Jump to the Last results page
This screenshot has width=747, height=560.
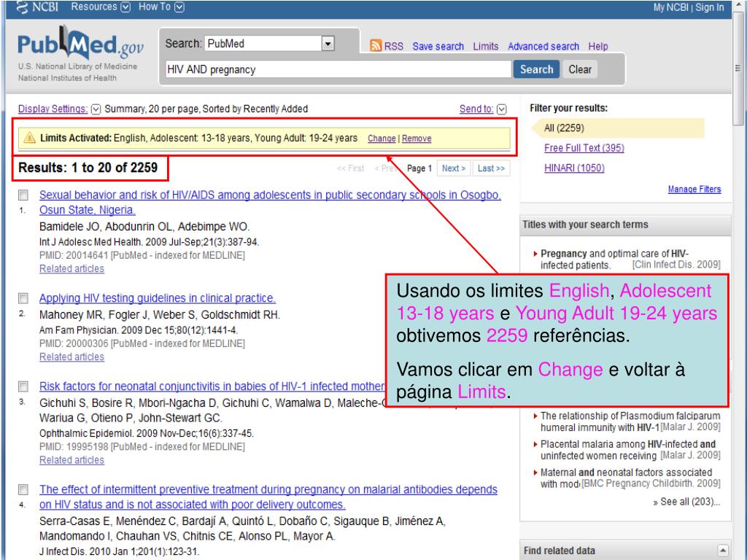pos(491,168)
